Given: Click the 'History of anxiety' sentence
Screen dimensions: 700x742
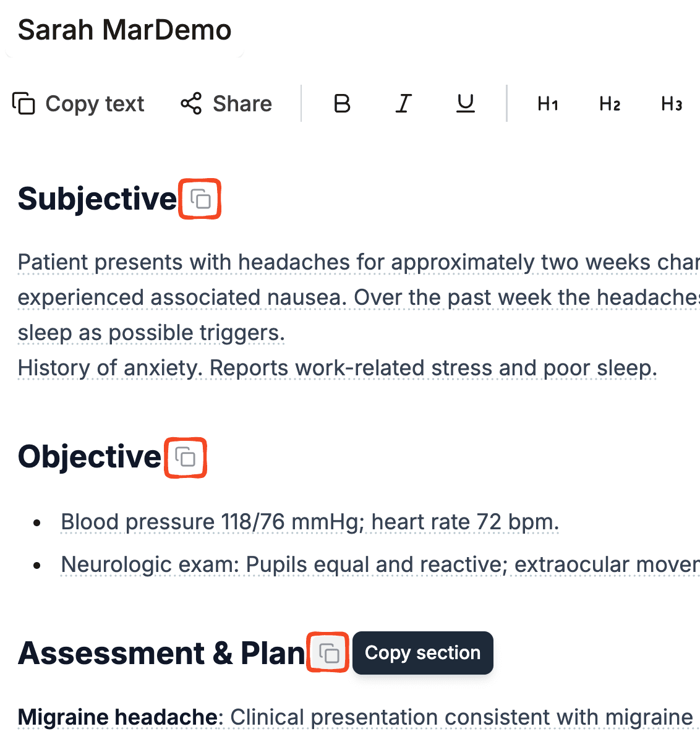Looking at the screenshot, I should pos(337,368).
